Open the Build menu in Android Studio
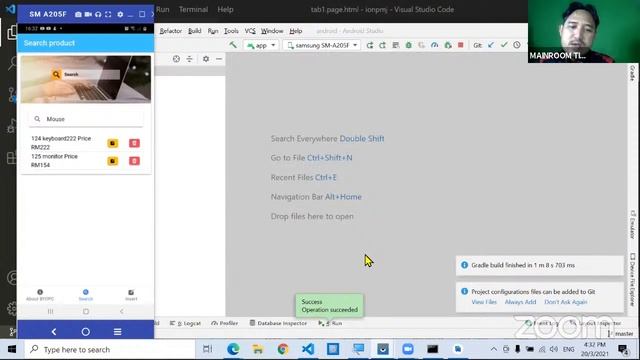This screenshot has width=640, height=360. [x=195, y=31]
